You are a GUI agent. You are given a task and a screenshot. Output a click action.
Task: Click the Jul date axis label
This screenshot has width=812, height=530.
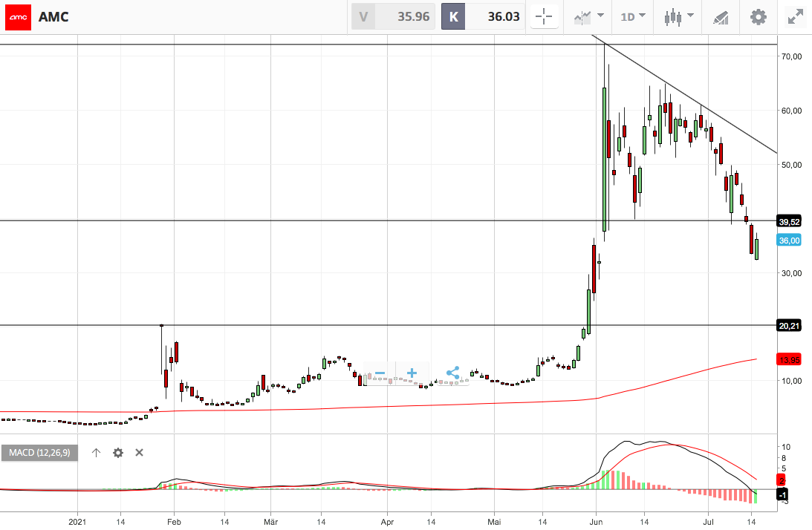click(x=708, y=522)
